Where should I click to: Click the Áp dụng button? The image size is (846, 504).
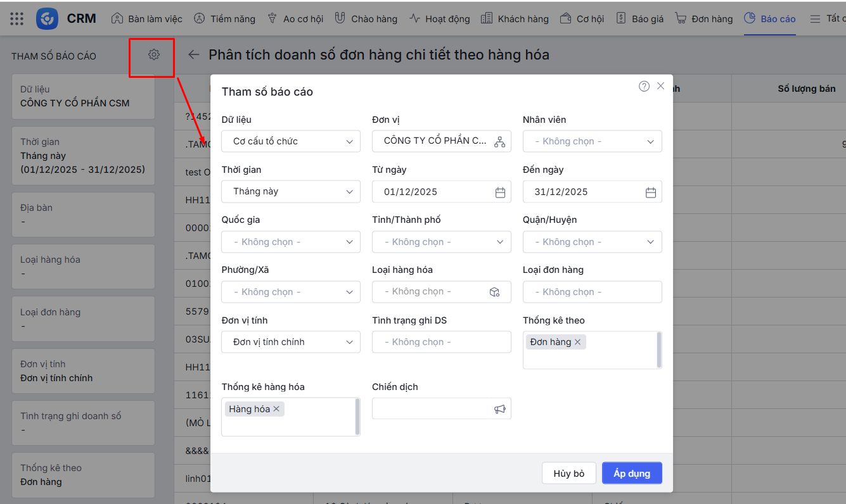632,474
